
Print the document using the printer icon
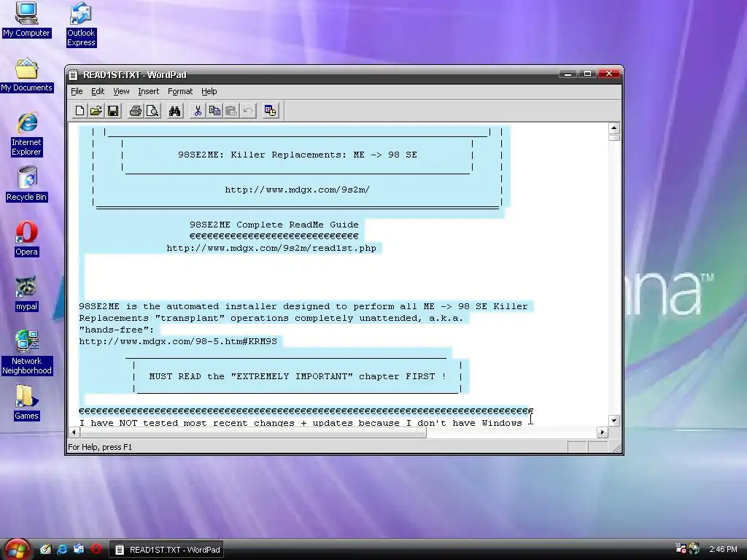[x=136, y=111]
